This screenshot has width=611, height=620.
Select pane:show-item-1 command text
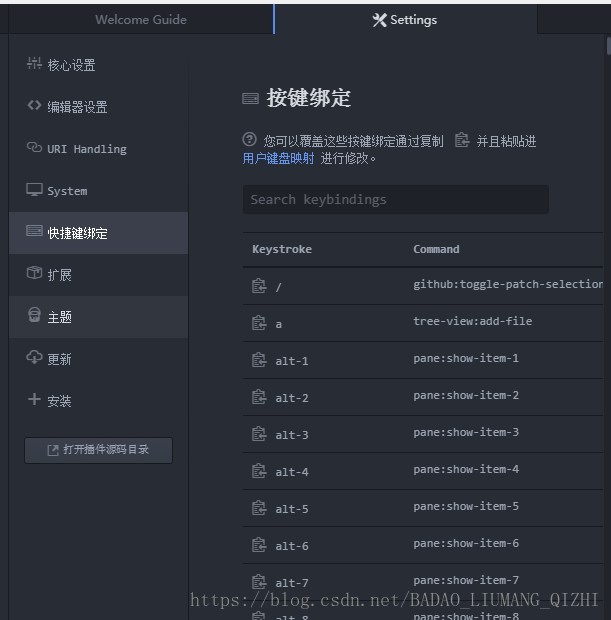466,358
